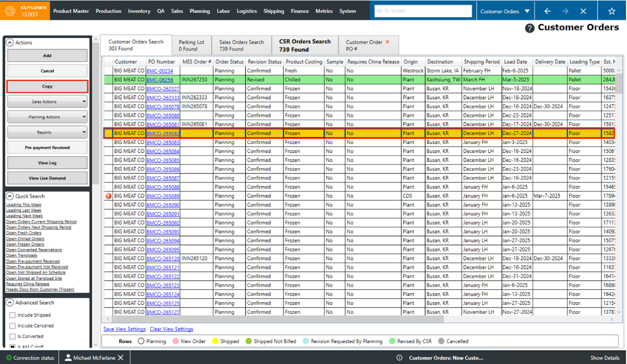Image resolution: width=627 pixels, height=364 pixels.
Task: Switch to the Sales Orders Search tab
Action: click(241, 45)
